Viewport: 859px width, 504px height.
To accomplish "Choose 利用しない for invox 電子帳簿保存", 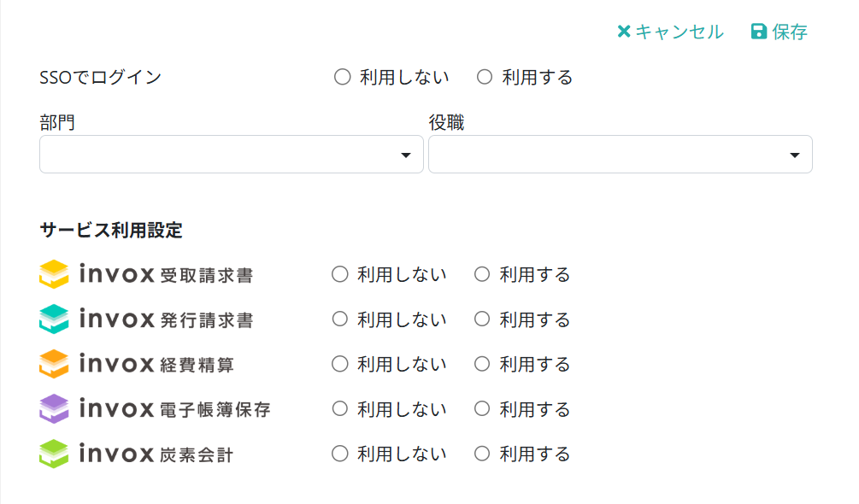I will tap(340, 409).
